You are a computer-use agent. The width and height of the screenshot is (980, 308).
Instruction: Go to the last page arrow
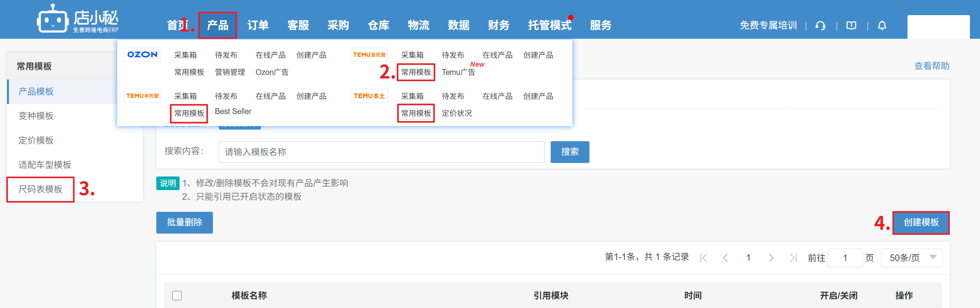(793, 258)
